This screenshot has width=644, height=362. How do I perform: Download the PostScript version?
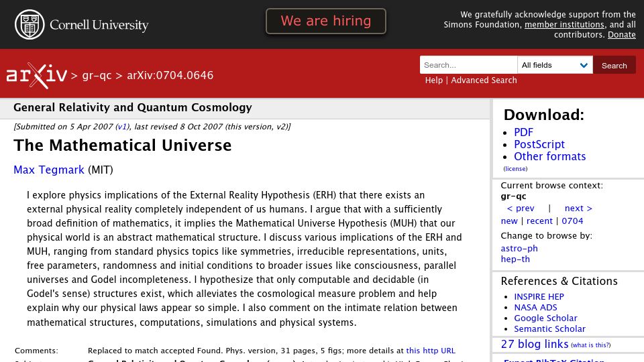[x=539, y=145]
